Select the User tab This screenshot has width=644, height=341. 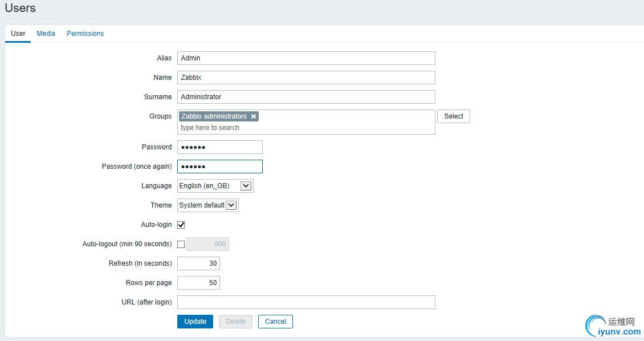click(18, 34)
